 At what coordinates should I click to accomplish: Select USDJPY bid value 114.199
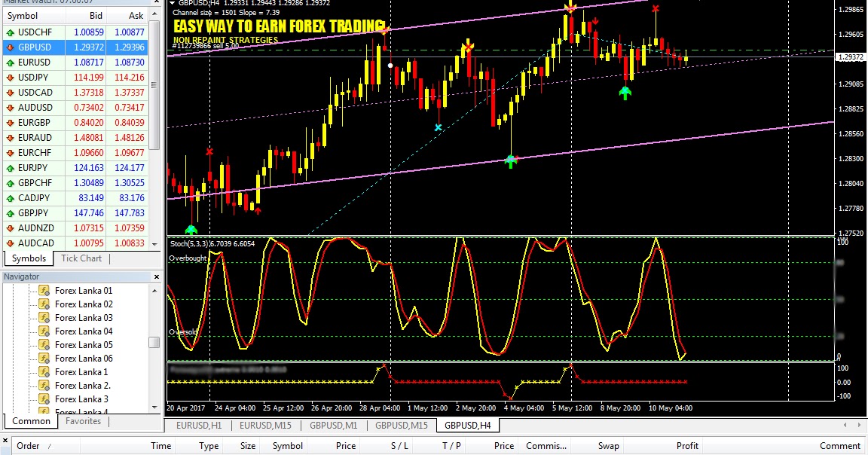click(x=89, y=78)
